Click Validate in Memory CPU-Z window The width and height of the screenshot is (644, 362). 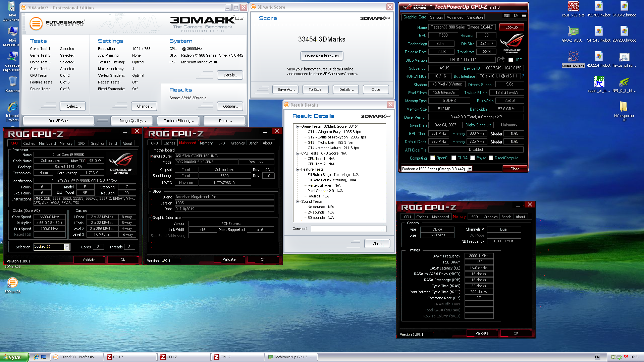482,333
